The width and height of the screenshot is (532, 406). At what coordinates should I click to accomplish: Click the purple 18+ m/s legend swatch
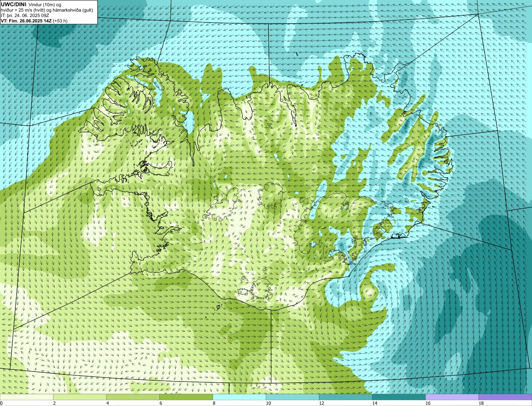tap(505, 397)
